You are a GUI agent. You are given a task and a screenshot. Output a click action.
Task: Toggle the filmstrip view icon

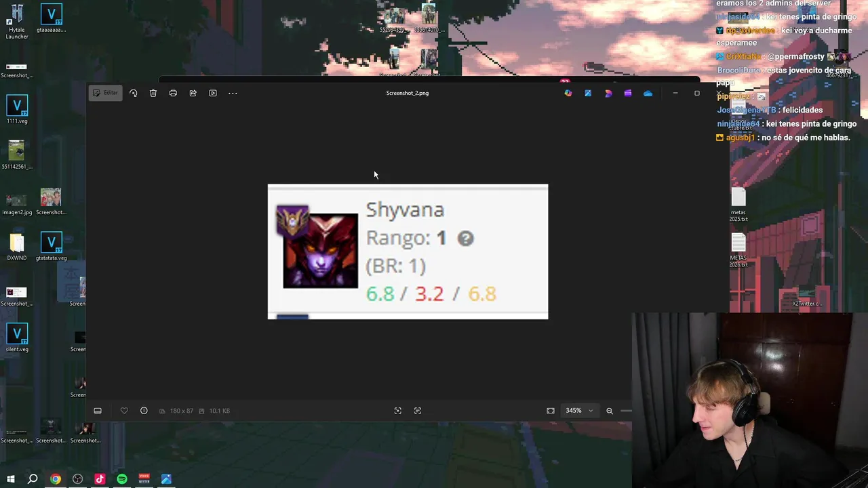(98, 411)
